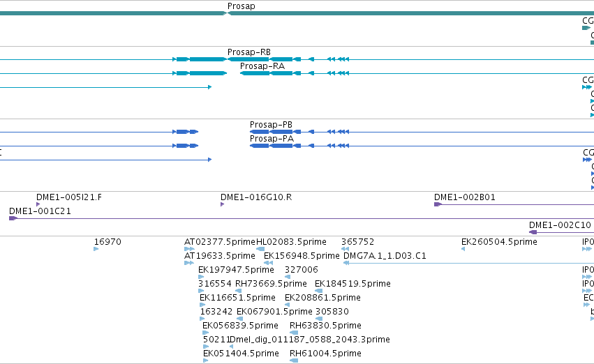594x364 pixels.
Task: Click the DME1-001C21 clone start glyph
Action: coord(13,218)
